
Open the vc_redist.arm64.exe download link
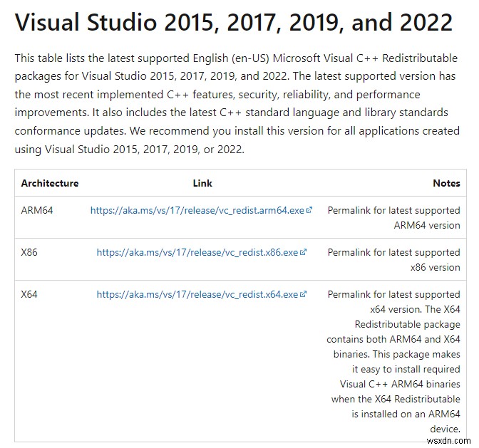[197, 211]
